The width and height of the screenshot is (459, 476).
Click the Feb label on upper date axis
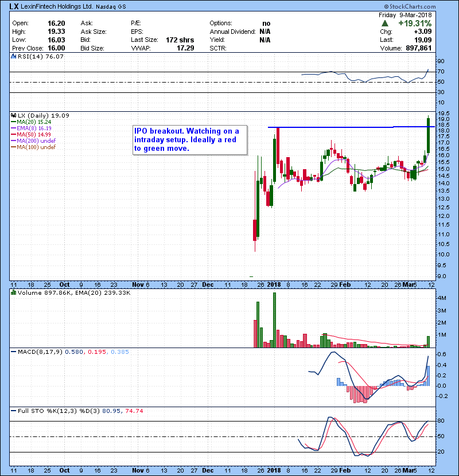345,285
